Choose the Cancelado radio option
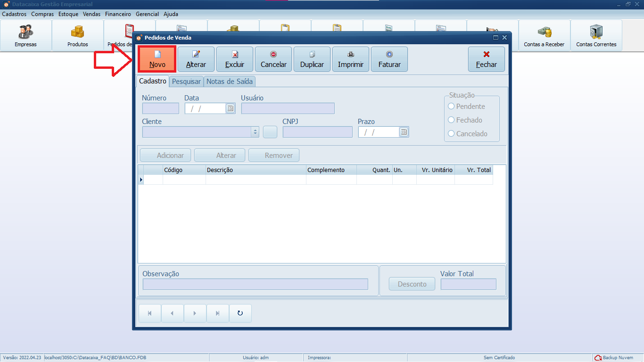 tap(451, 134)
